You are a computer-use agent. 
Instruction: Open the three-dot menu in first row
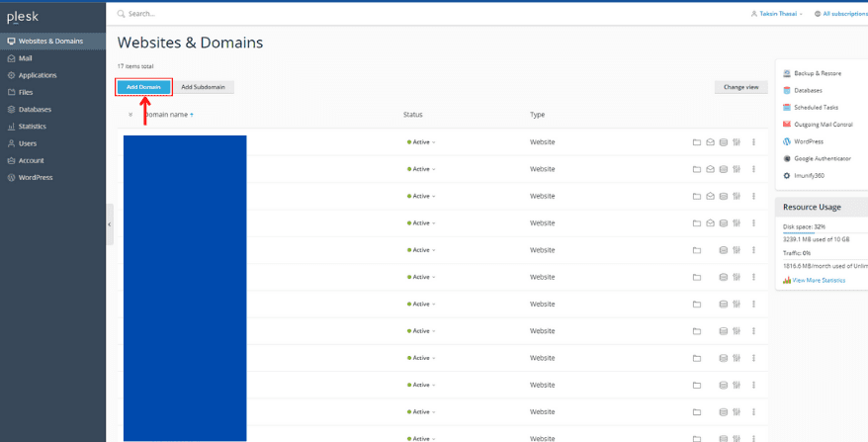point(753,142)
